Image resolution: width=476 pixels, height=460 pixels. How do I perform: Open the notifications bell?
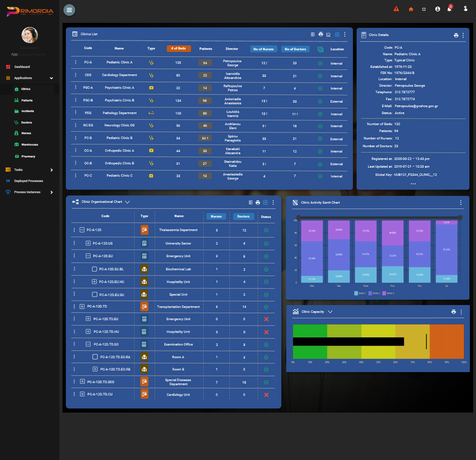(x=449, y=9)
